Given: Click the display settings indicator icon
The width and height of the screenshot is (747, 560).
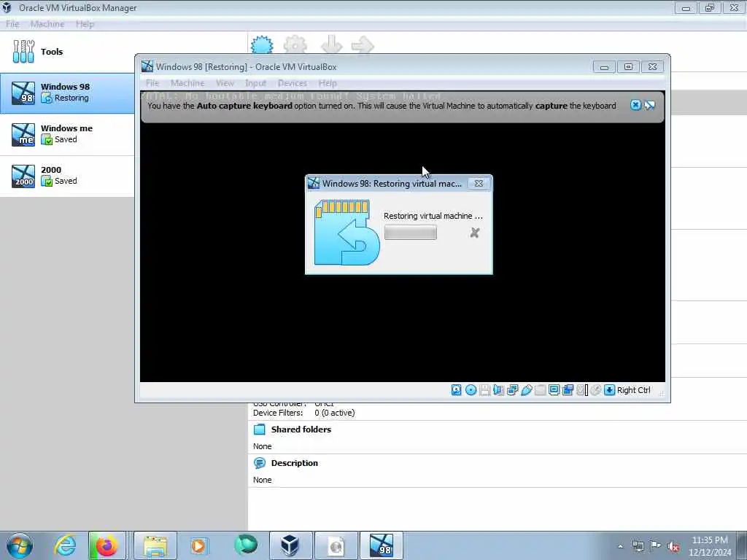Looking at the screenshot, I should [554, 390].
